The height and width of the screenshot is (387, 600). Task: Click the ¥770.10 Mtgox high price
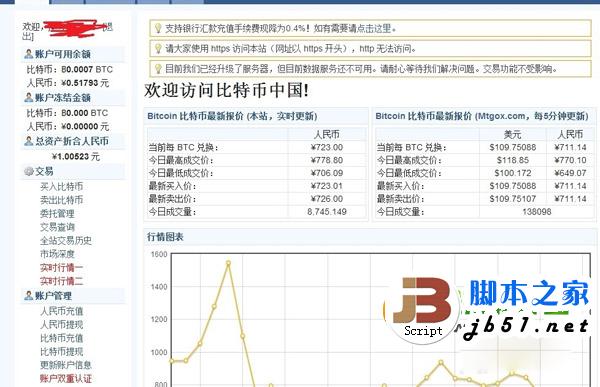571,160
